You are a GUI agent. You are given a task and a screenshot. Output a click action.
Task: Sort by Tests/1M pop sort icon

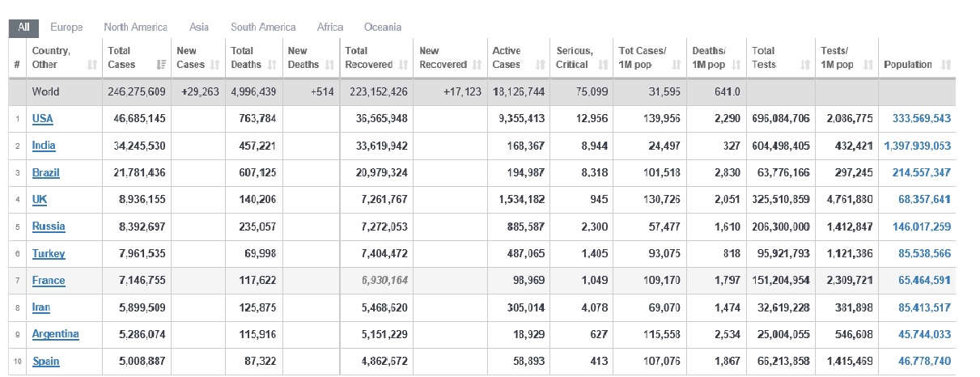click(868, 65)
